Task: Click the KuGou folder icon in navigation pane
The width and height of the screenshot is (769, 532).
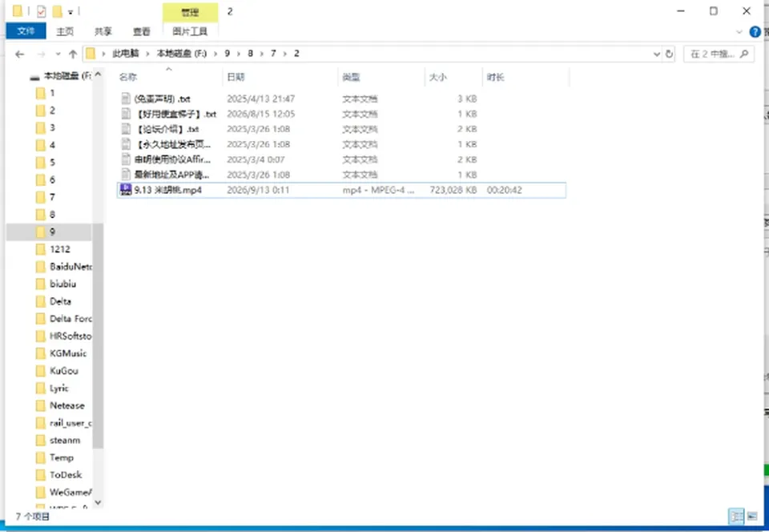Action: (x=41, y=371)
